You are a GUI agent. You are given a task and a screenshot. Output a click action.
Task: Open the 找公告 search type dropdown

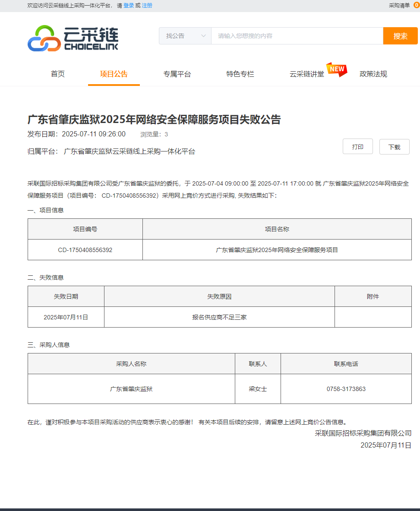pos(185,36)
